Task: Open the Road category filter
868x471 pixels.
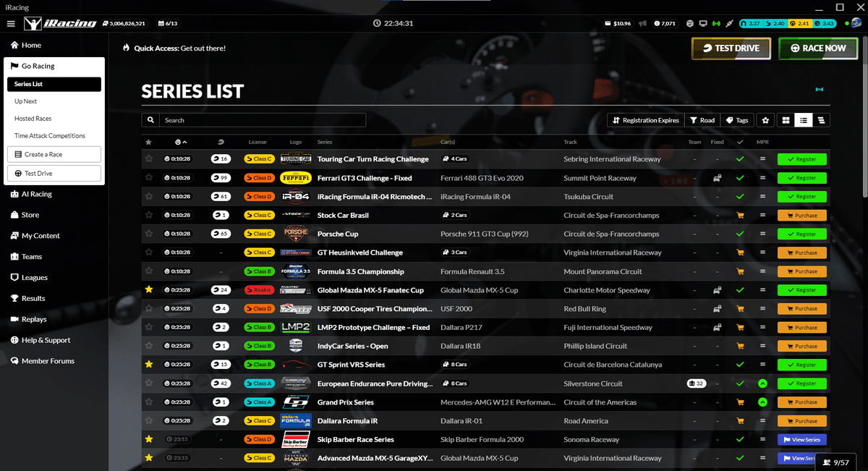Action: [702, 120]
